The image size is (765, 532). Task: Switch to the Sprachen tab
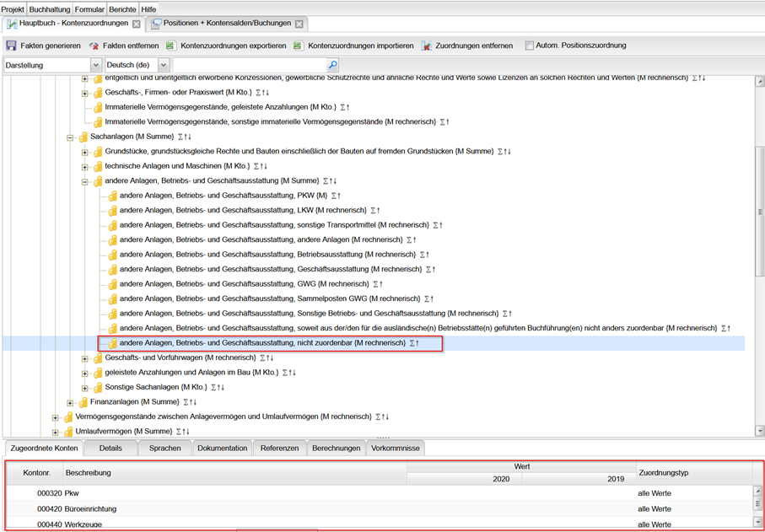(165, 449)
